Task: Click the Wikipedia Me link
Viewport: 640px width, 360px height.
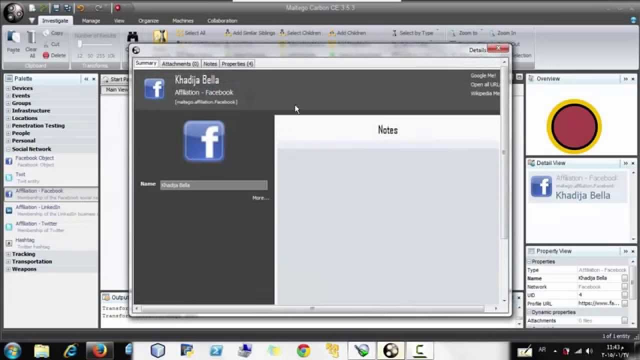Action: click(484, 93)
